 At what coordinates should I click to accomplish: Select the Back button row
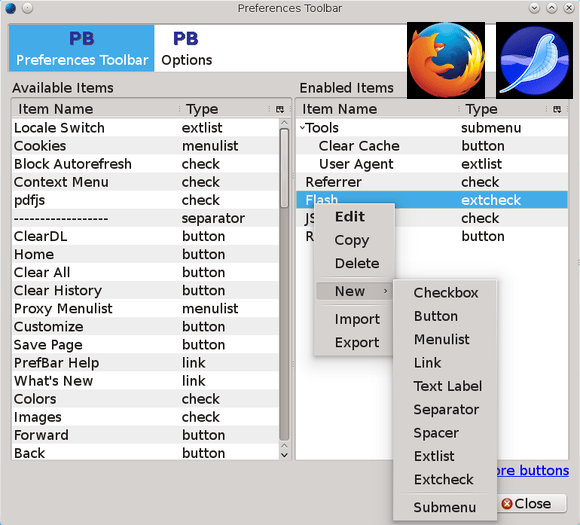(x=145, y=452)
